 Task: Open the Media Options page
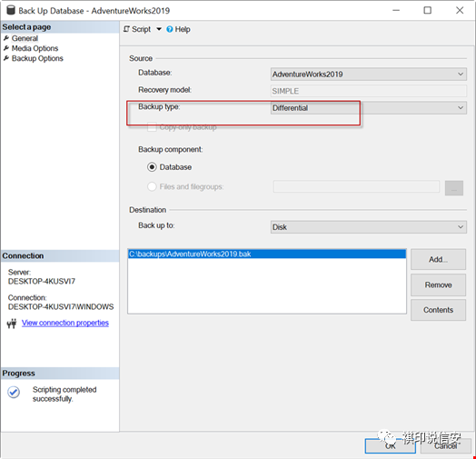[x=35, y=48]
